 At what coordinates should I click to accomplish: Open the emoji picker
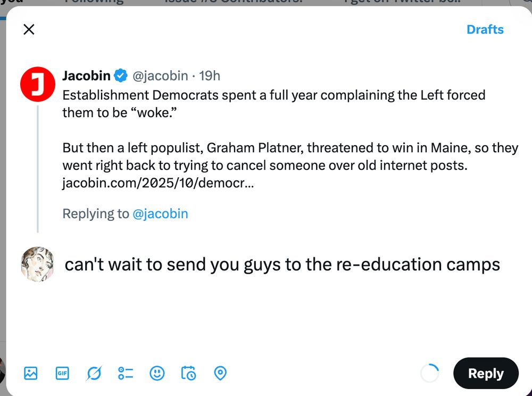[x=156, y=373]
